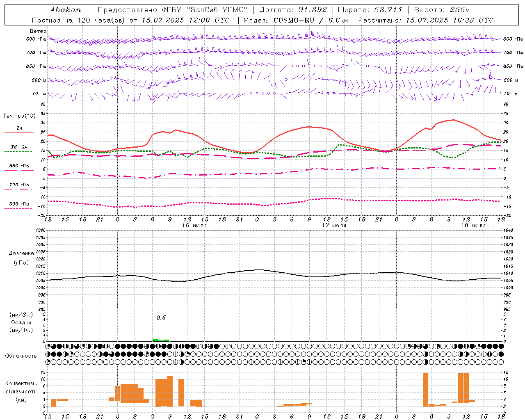Click the "(км)" convective height unit
This screenshot has height=420, width=525.
click(x=21, y=399)
